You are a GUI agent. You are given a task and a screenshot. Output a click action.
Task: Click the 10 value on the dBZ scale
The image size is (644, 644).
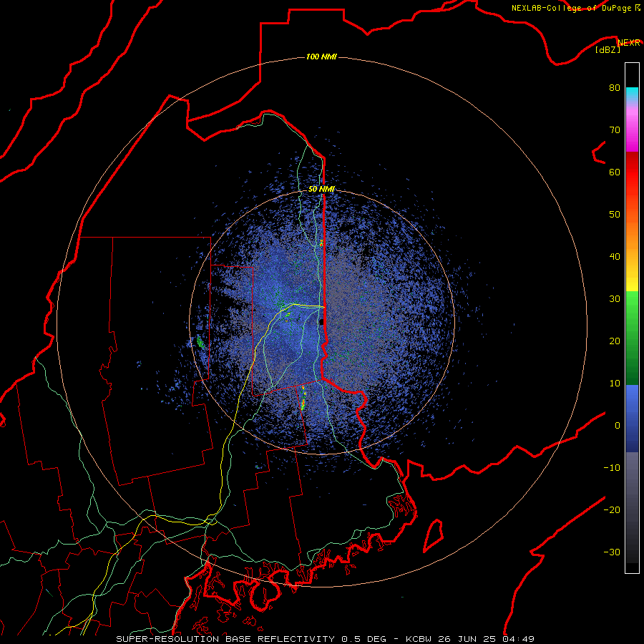coord(615,384)
